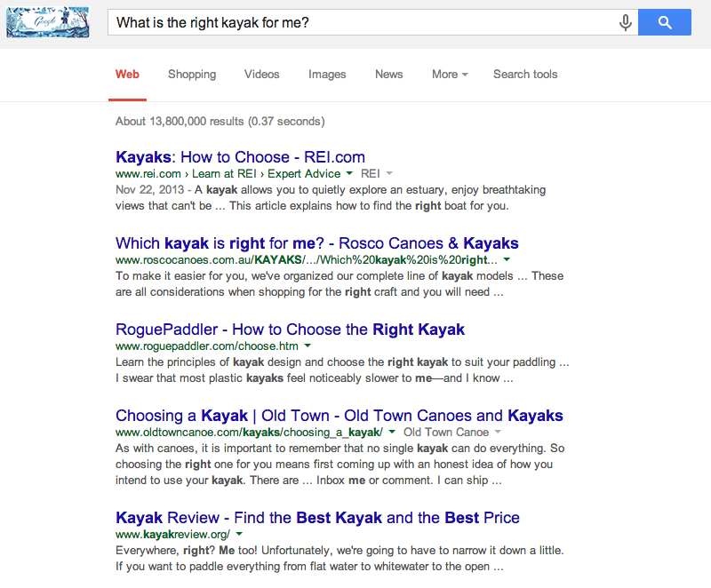Open the gray Old Town Canoe dropdown

pyautogui.click(x=452, y=433)
